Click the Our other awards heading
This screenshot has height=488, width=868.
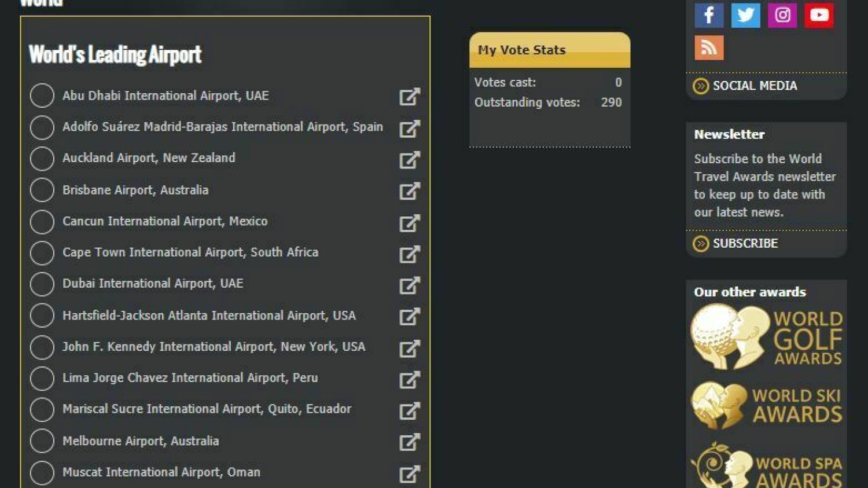(x=750, y=292)
